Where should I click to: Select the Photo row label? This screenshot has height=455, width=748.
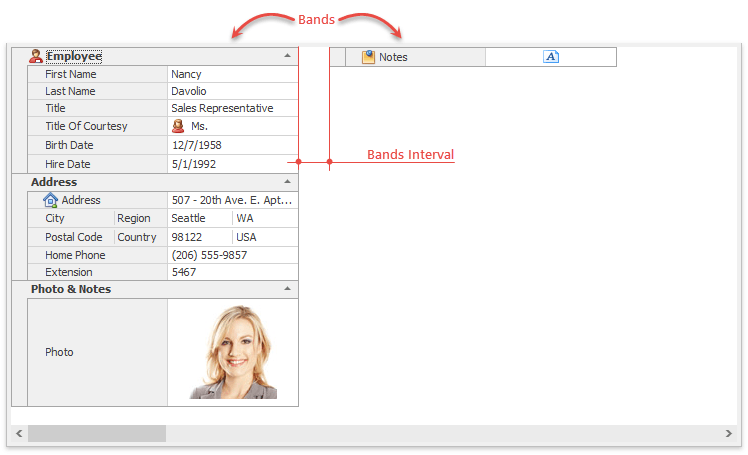pos(59,352)
